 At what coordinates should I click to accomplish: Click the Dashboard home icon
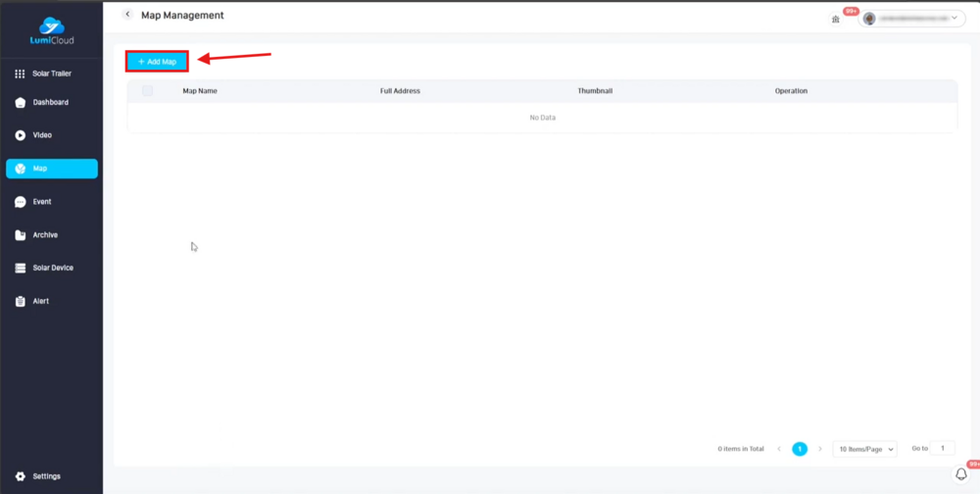pos(20,103)
